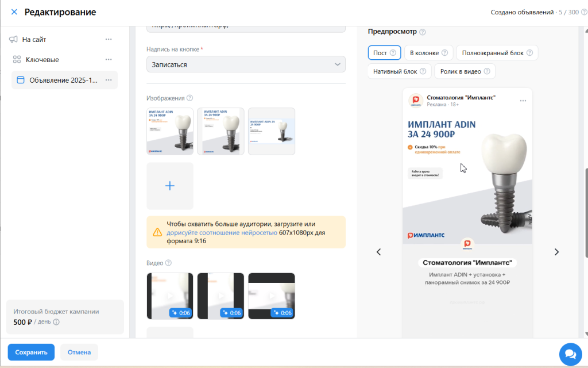
Task: Click info icon next to daily budget
Action: point(56,322)
